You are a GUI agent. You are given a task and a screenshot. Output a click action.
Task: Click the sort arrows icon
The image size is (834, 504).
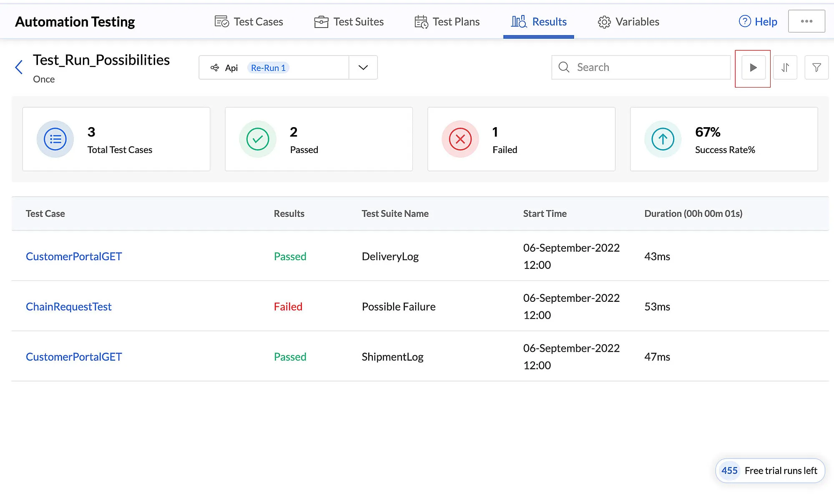pos(785,68)
